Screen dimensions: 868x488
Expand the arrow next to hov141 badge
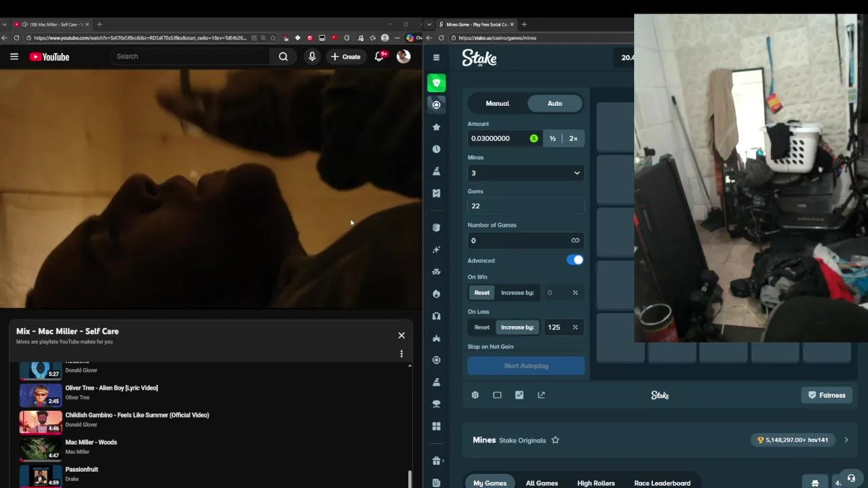click(x=846, y=440)
